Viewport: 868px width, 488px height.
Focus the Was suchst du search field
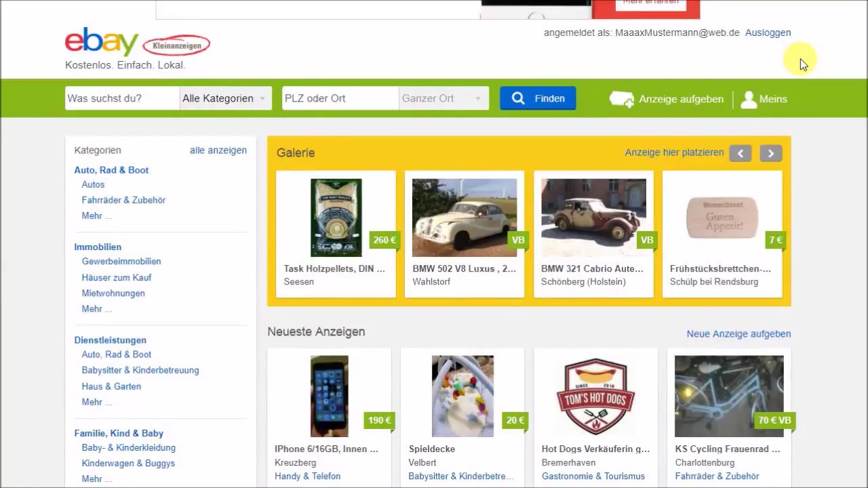pyautogui.click(x=122, y=98)
